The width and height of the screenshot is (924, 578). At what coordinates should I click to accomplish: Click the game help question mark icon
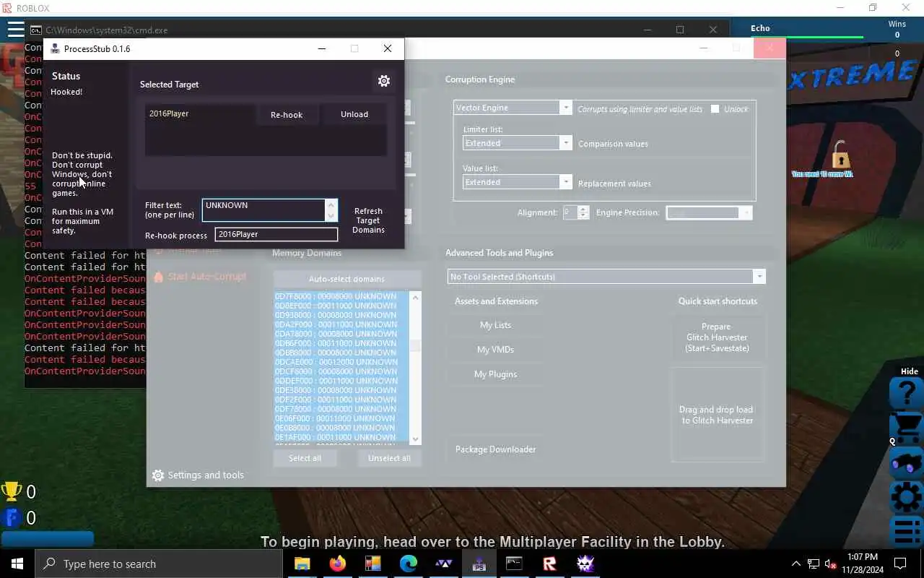tap(907, 393)
